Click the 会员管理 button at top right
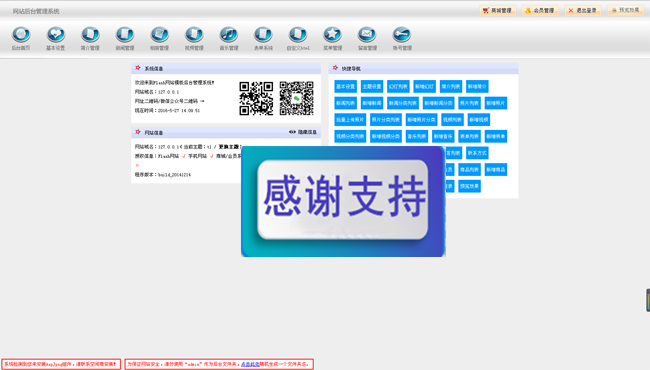 [540, 10]
